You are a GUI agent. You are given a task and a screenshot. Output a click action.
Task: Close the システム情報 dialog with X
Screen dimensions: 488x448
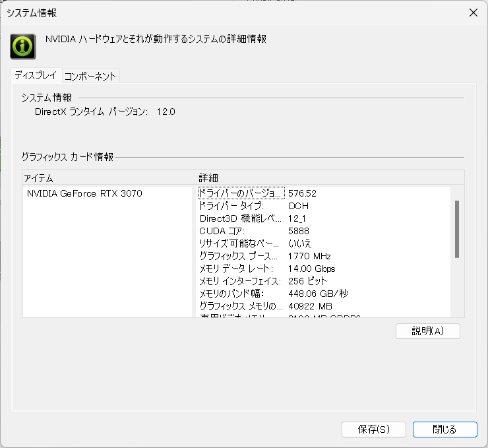[473, 13]
